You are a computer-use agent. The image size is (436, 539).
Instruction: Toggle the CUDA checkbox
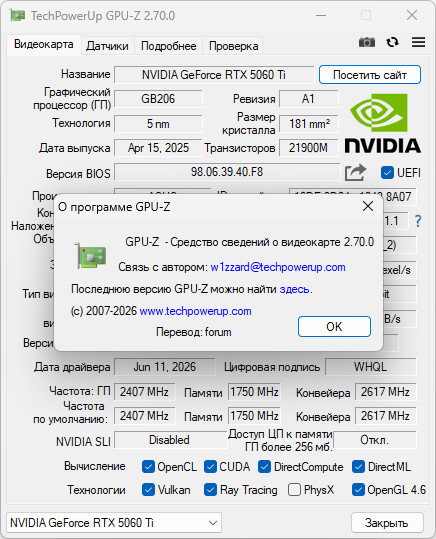pyautogui.click(x=210, y=467)
